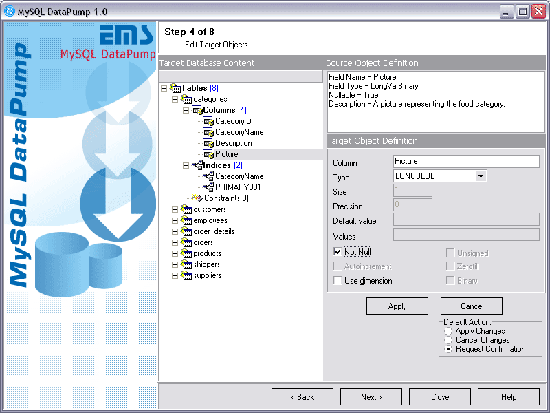Collapse the categories table node
Viewport: 550px width, 413px height.
[x=175, y=100]
